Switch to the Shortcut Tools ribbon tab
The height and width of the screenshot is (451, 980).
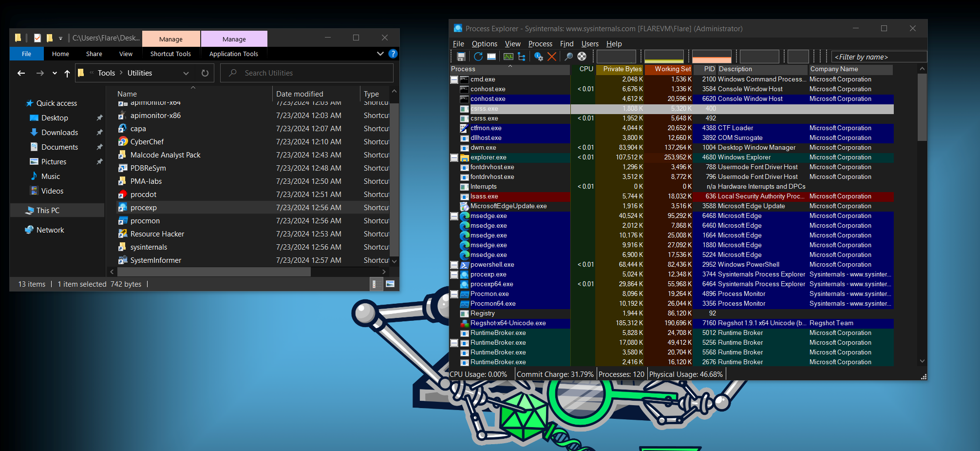[x=170, y=54]
